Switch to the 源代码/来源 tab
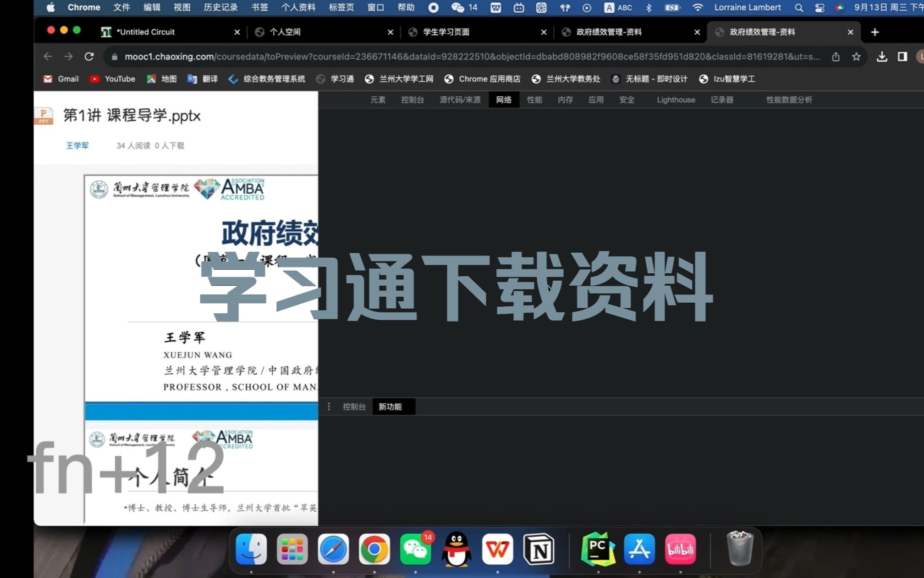This screenshot has width=924, height=578. [460, 100]
